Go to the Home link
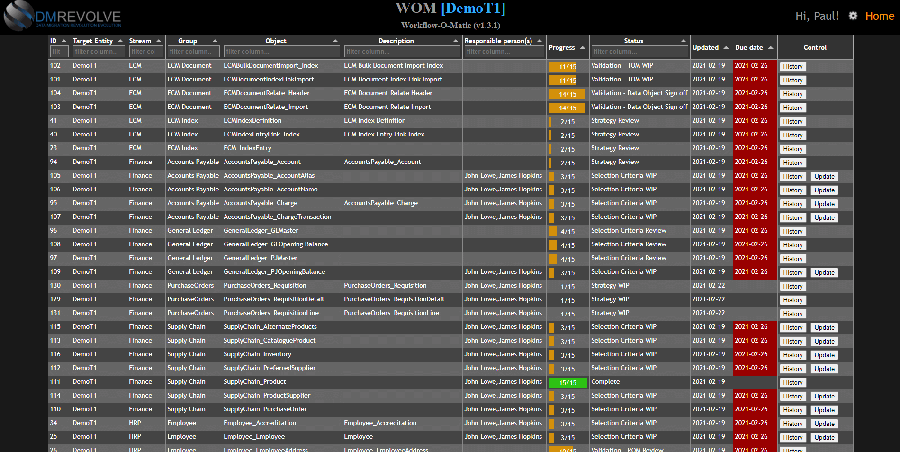The image size is (900, 452). coord(879,16)
